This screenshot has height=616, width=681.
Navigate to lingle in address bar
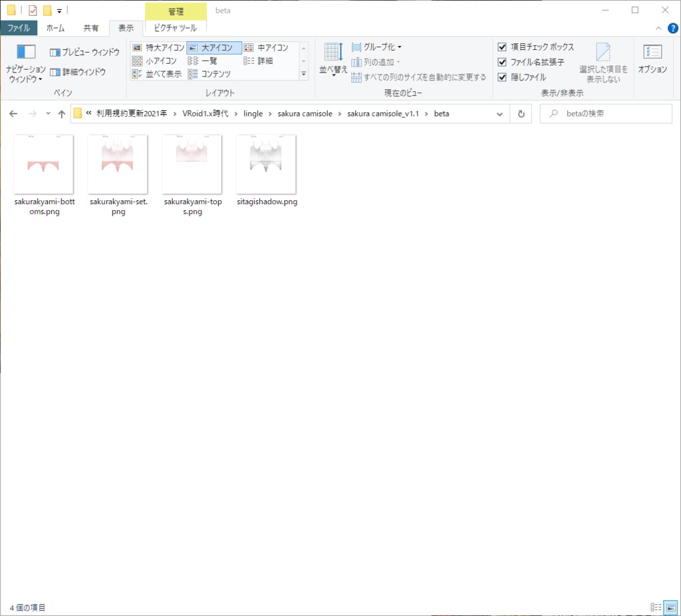pos(253,114)
